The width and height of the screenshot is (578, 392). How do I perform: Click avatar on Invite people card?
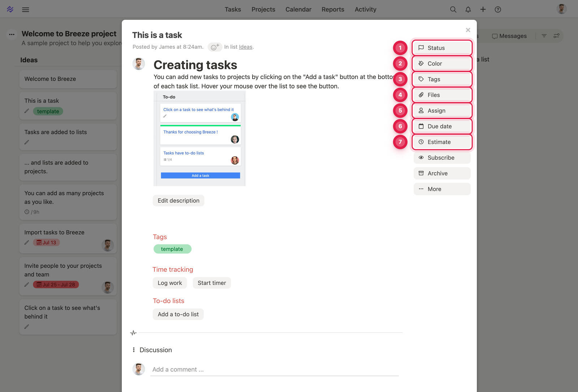click(x=108, y=287)
